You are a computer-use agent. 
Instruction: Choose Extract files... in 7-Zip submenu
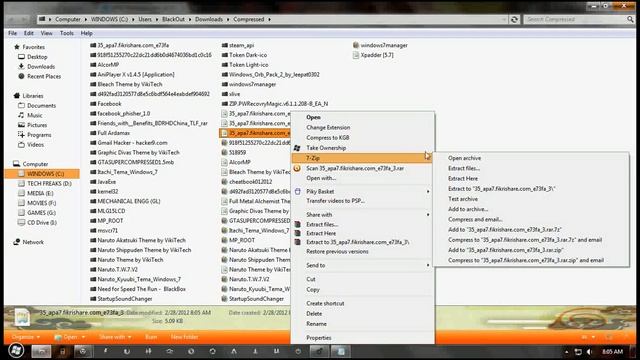[x=464, y=168]
